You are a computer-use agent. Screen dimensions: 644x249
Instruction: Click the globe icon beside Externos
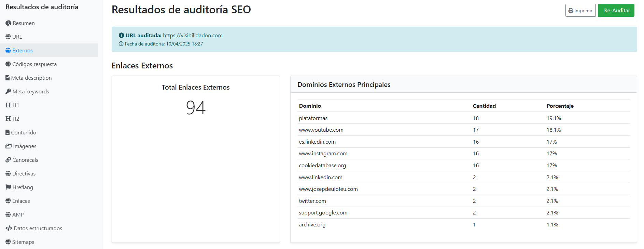tap(8, 50)
